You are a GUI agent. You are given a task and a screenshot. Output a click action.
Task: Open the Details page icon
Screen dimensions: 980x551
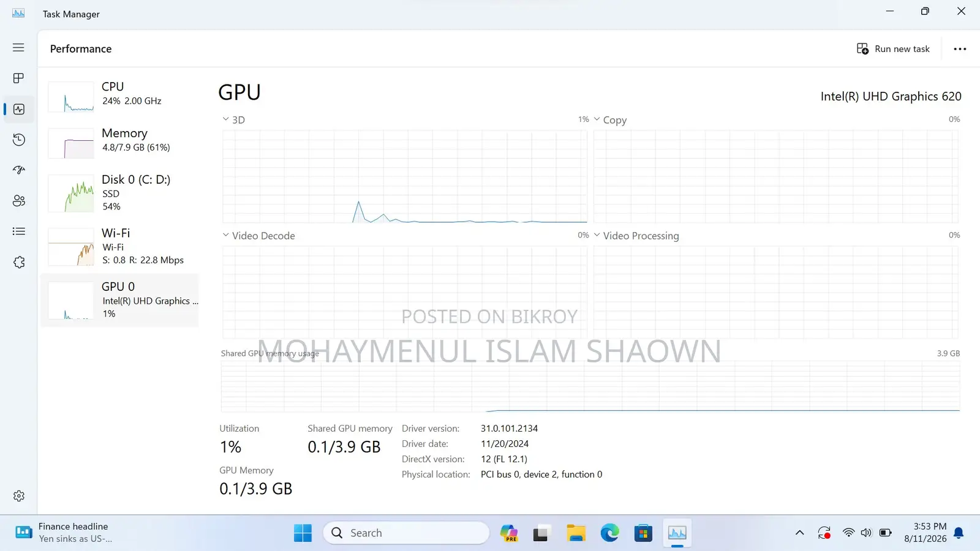(x=19, y=231)
